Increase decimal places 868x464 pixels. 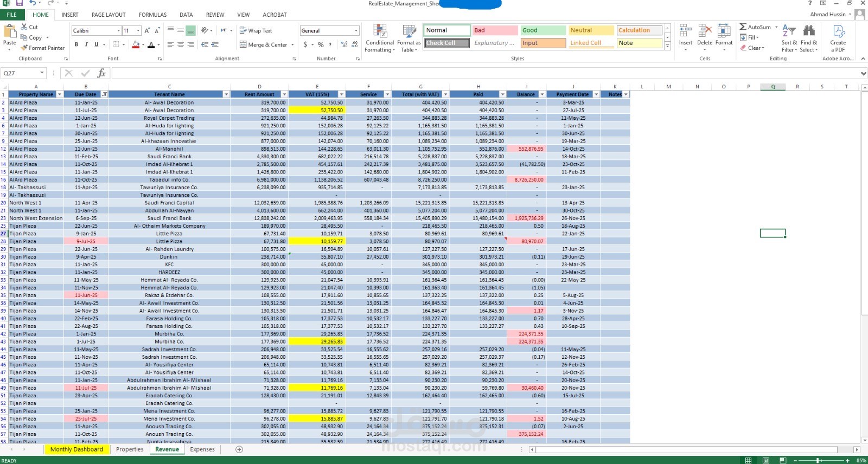(344, 44)
